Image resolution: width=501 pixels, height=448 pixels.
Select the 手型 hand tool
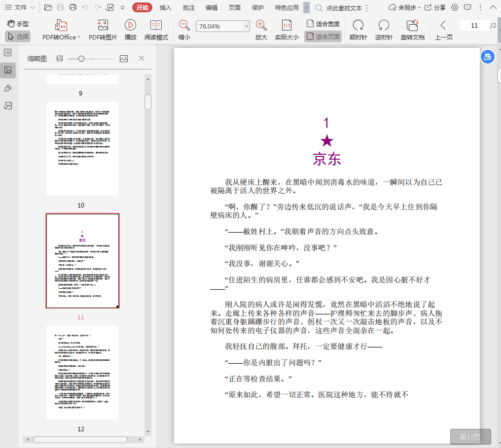tap(18, 24)
